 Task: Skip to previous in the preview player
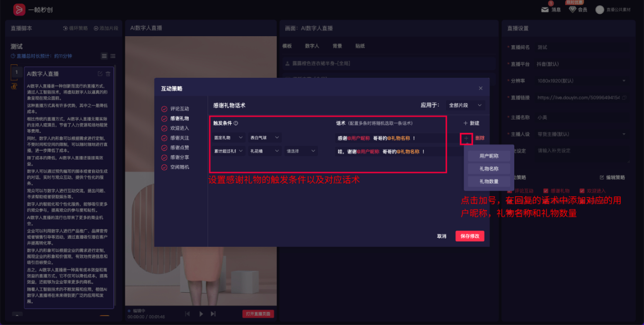click(x=188, y=314)
